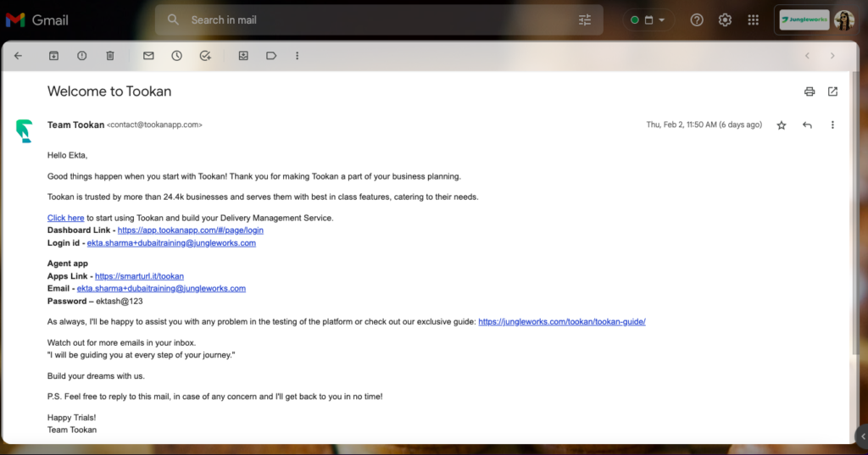Print the email using printer icon
The width and height of the screenshot is (868, 455).
[810, 92]
